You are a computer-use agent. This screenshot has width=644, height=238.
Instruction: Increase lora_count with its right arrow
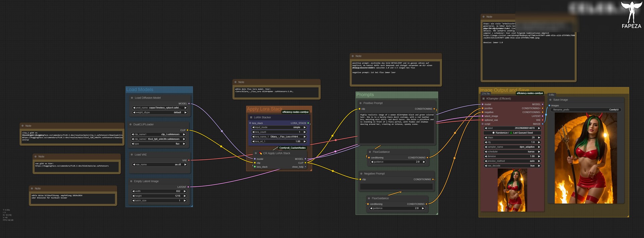pos(305,132)
